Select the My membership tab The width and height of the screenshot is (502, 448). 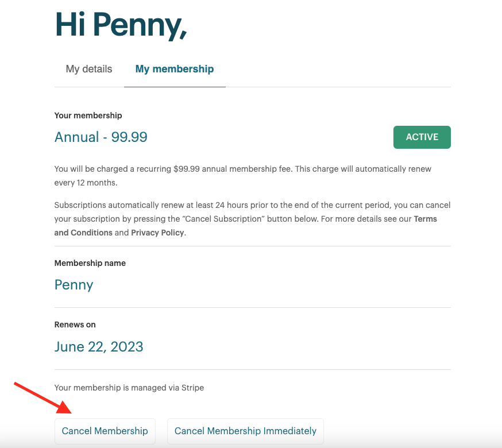[175, 69]
